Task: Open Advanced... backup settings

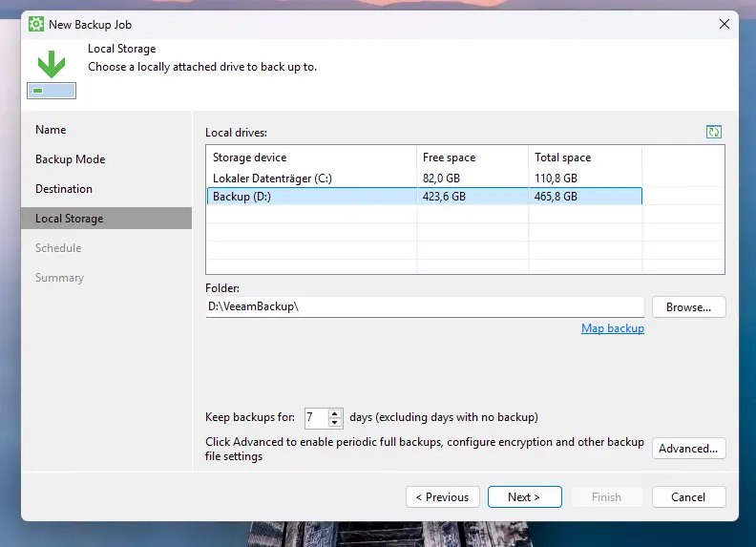Action: tap(688, 449)
